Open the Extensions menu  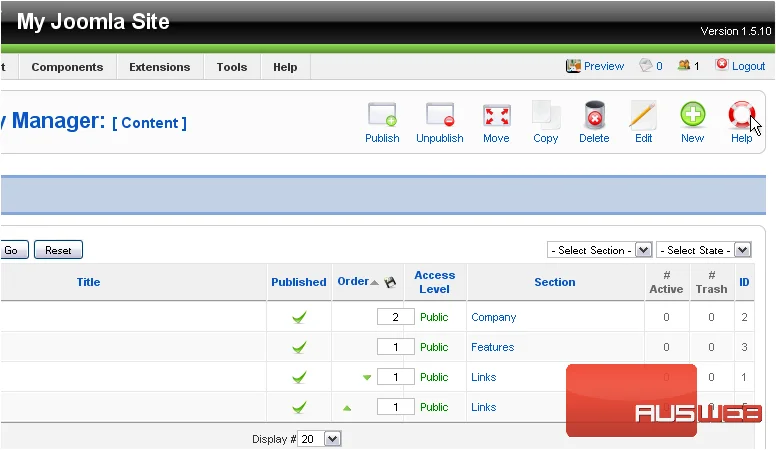click(x=159, y=67)
